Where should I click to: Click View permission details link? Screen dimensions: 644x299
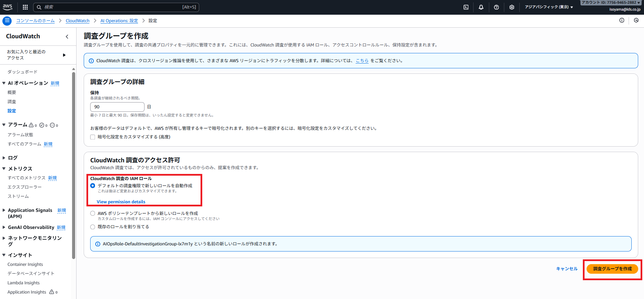(x=121, y=202)
